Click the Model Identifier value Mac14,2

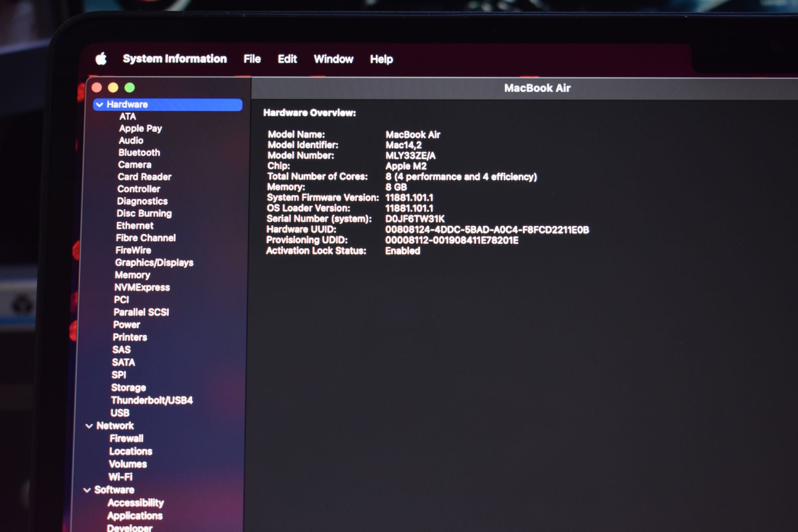pos(403,145)
